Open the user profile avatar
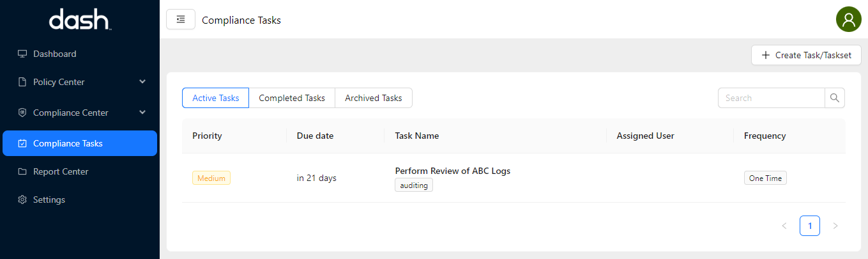Screen dimensions: 868x259 [849, 19]
